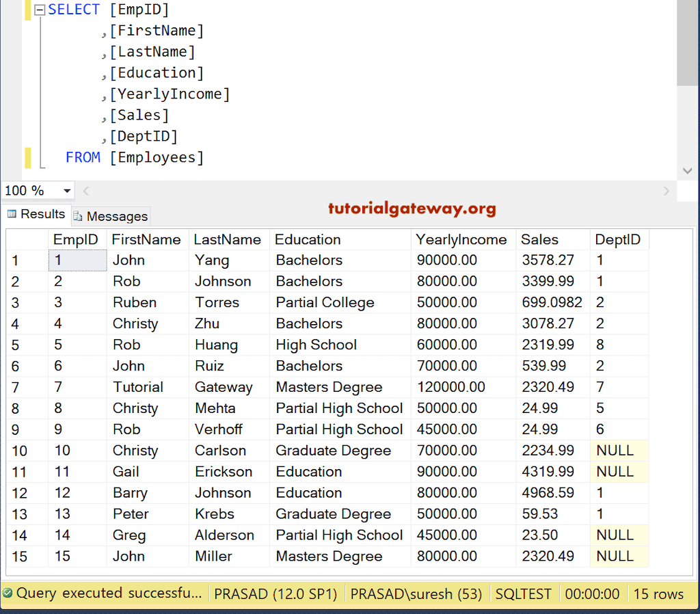Select the DeptID column header
Image resolution: width=700 pixels, height=614 pixels.
click(619, 239)
